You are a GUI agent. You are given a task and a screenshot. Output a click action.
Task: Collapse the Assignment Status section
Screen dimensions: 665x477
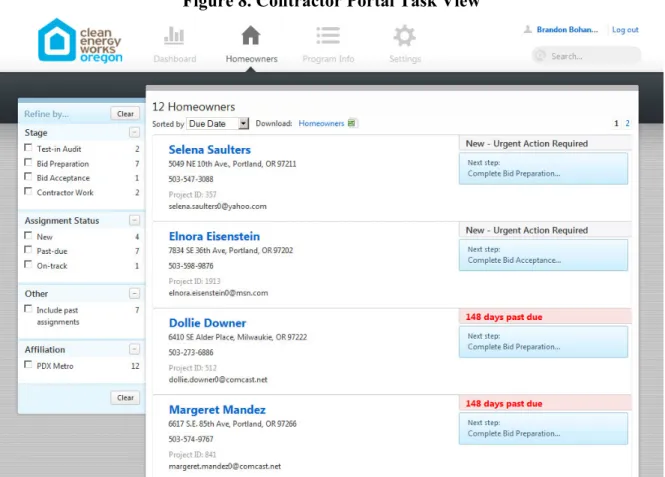pyautogui.click(x=134, y=220)
